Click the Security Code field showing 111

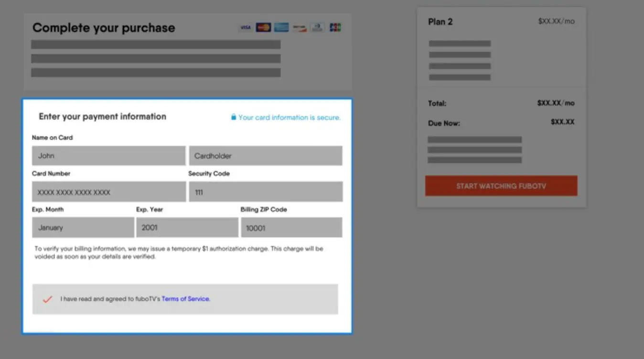click(x=266, y=192)
